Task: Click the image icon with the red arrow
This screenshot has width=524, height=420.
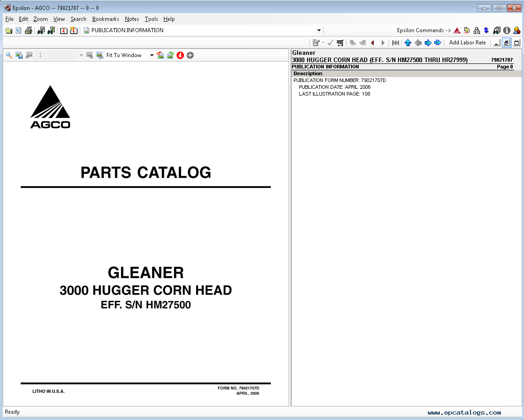Action: tap(160, 56)
